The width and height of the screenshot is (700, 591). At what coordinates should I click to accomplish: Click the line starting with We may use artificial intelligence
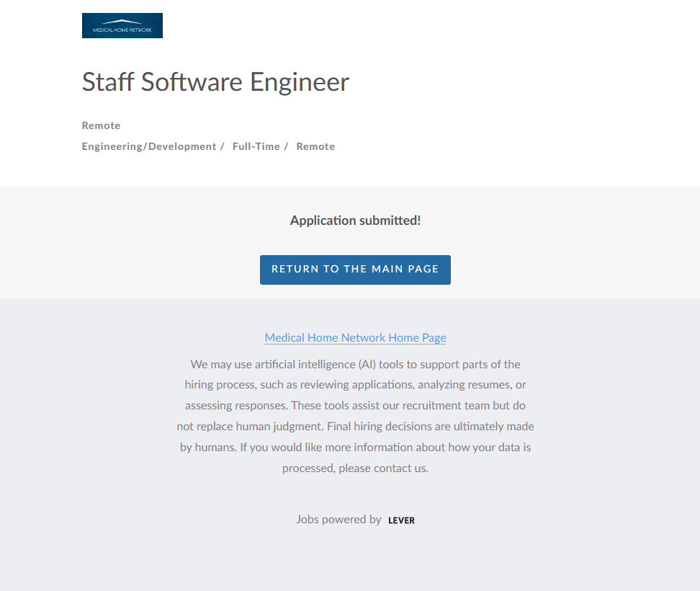[x=355, y=364]
